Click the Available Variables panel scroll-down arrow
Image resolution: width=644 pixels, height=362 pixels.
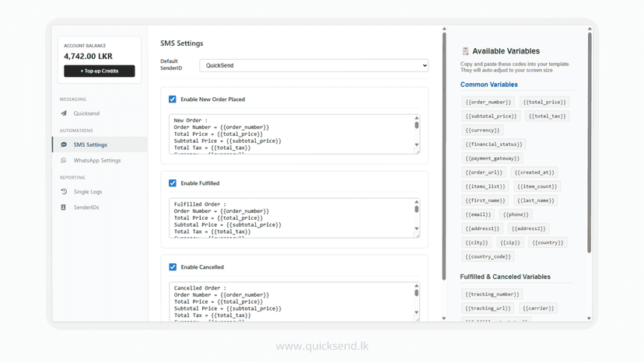coord(590,318)
